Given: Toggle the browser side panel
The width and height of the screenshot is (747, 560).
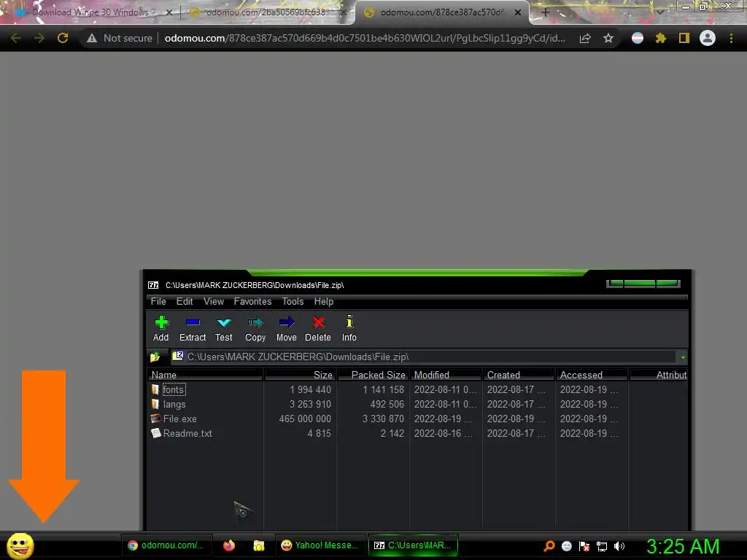Looking at the screenshot, I should [x=684, y=38].
